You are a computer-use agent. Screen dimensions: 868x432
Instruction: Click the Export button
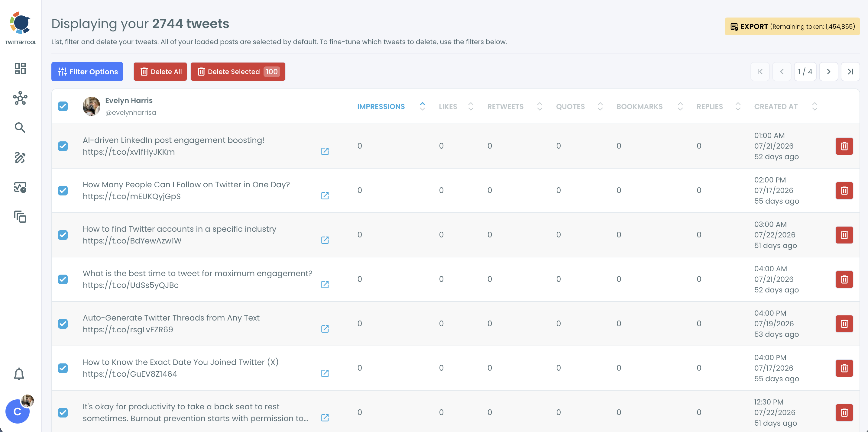coord(792,27)
